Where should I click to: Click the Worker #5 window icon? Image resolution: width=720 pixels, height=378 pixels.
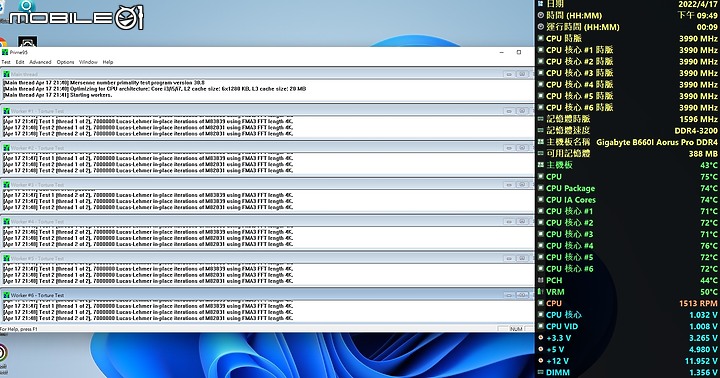click(6, 258)
